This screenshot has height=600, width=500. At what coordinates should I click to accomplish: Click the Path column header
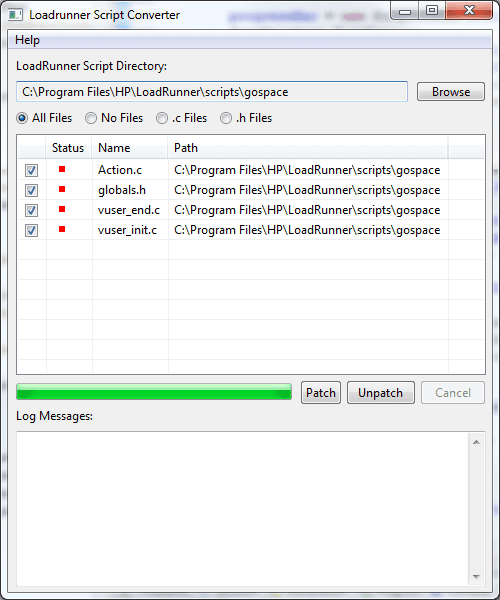click(x=308, y=148)
